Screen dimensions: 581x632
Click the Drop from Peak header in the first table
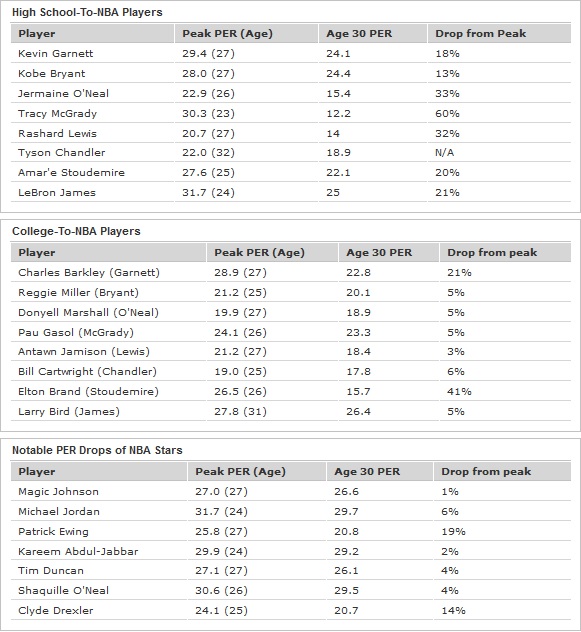(x=481, y=33)
